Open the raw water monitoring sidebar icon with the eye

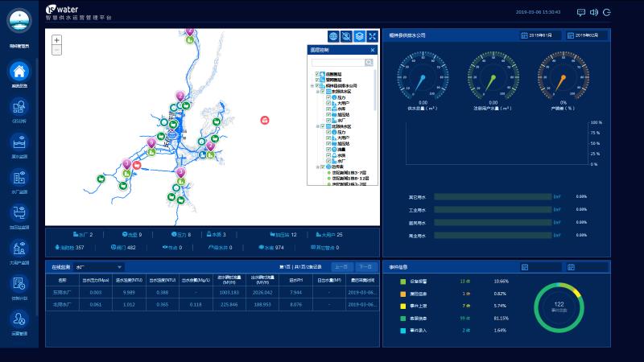[19, 143]
